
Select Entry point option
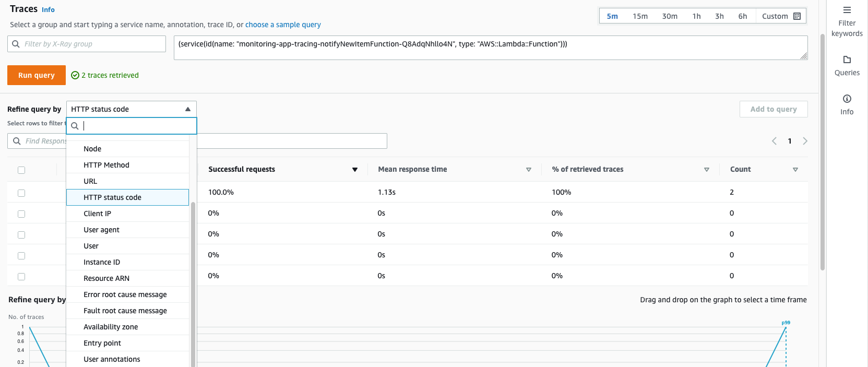pos(127,343)
